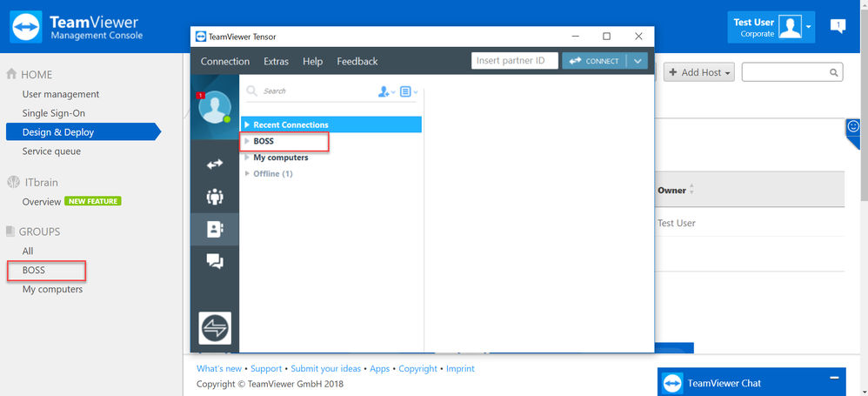
Task: Click the TeamViewer Chat logo icon
Action: pos(672,383)
